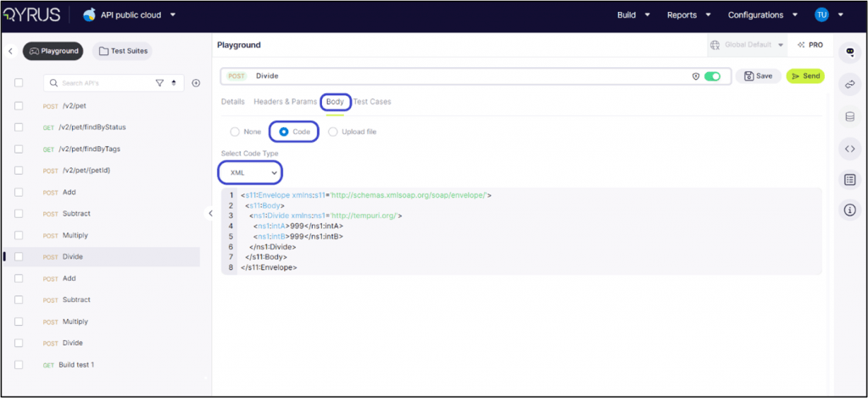Check the box next to /v2/pet/findByStatus
Screen dimensions: 868x398
pos(19,127)
